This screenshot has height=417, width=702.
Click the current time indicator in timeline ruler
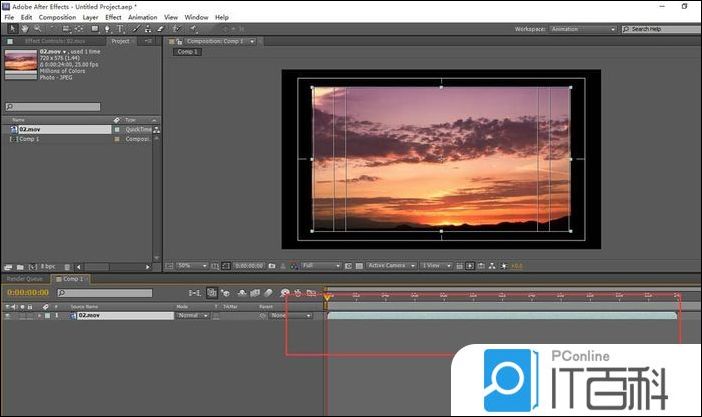[x=327, y=296]
